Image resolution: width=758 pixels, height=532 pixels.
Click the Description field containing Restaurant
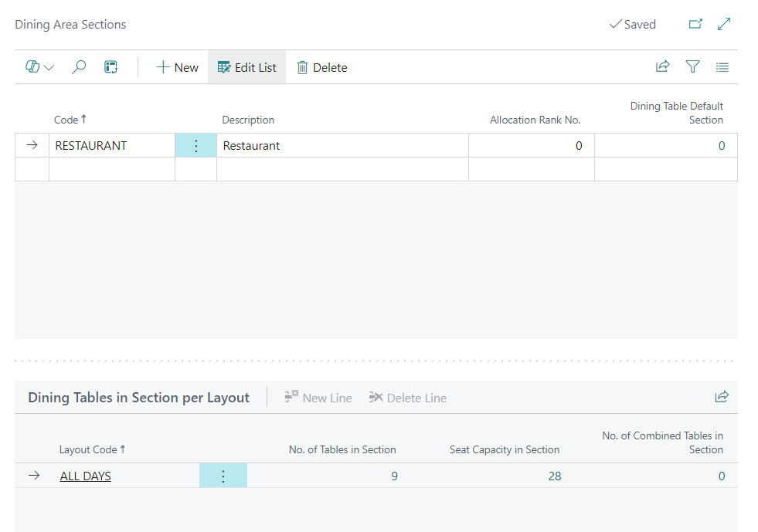coord(342,145)
